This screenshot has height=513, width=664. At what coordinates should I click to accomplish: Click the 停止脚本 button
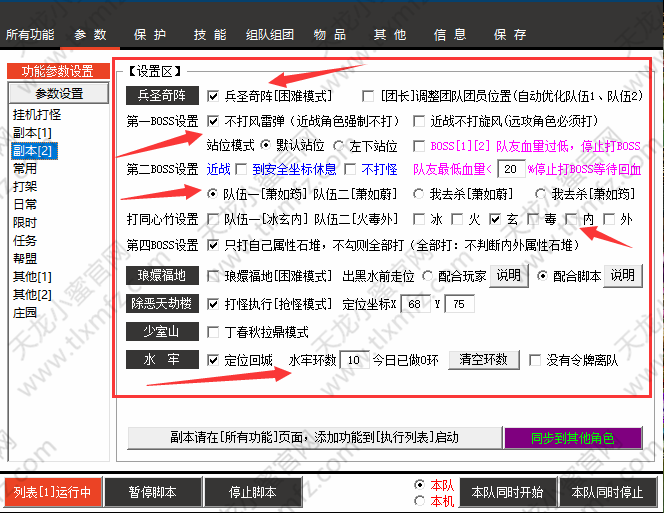click(253, 492)
